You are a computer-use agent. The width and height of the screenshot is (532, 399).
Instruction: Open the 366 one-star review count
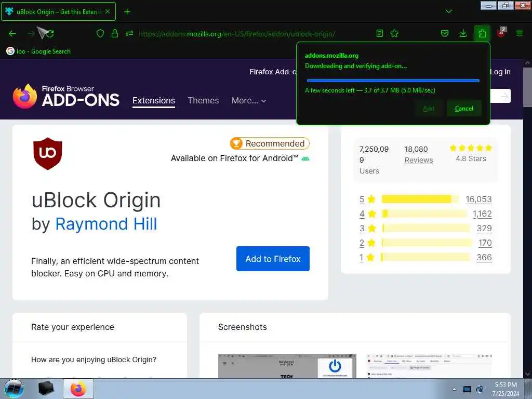[x=484, y=258]
